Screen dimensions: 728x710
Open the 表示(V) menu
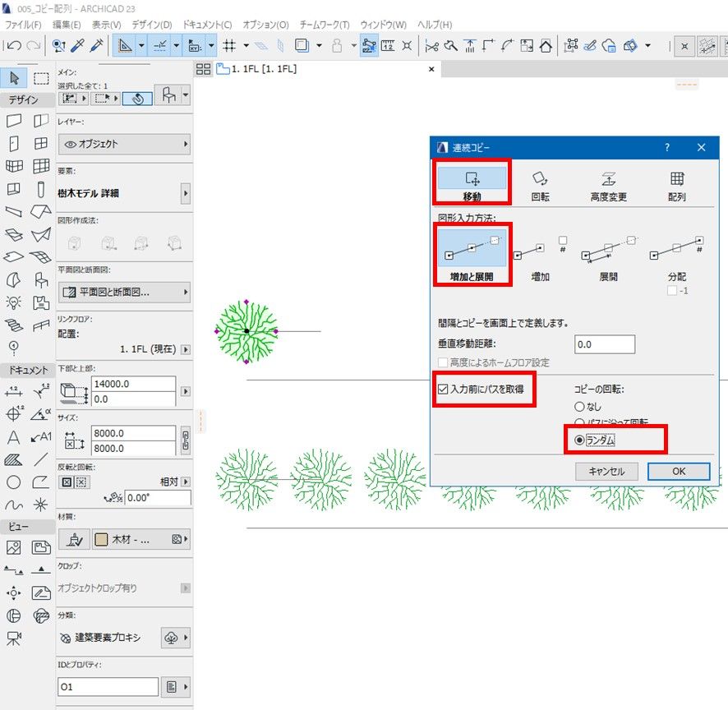(x=106, y=25)
